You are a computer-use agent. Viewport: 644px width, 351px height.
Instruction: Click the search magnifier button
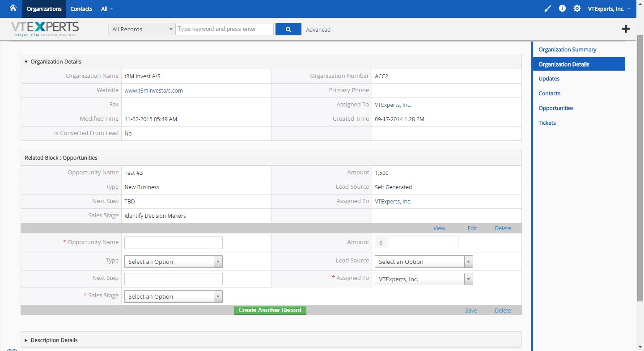click(288, 29)
